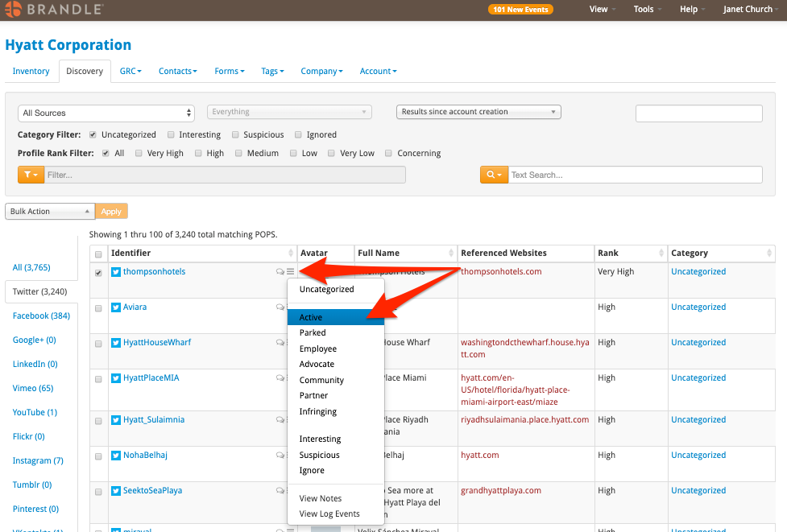Click the speech bubble icon on the Aviara row
This screenshot has height=532, width=787.
point(280,307)
